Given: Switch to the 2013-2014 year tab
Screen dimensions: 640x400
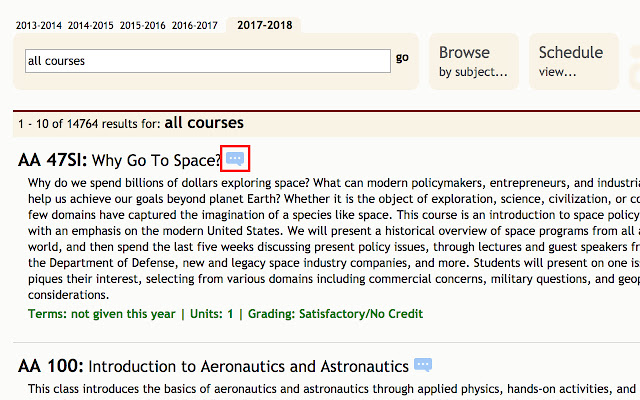Looking at the screenshot, I should (38, 25).
